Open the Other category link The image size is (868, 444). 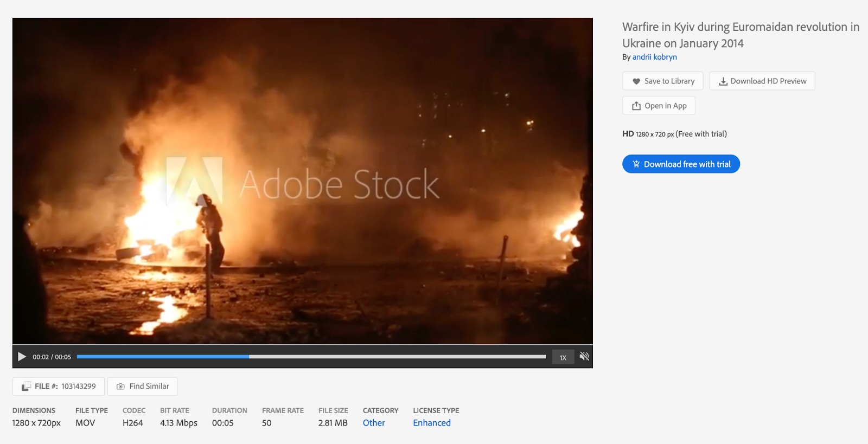(374, 423)
